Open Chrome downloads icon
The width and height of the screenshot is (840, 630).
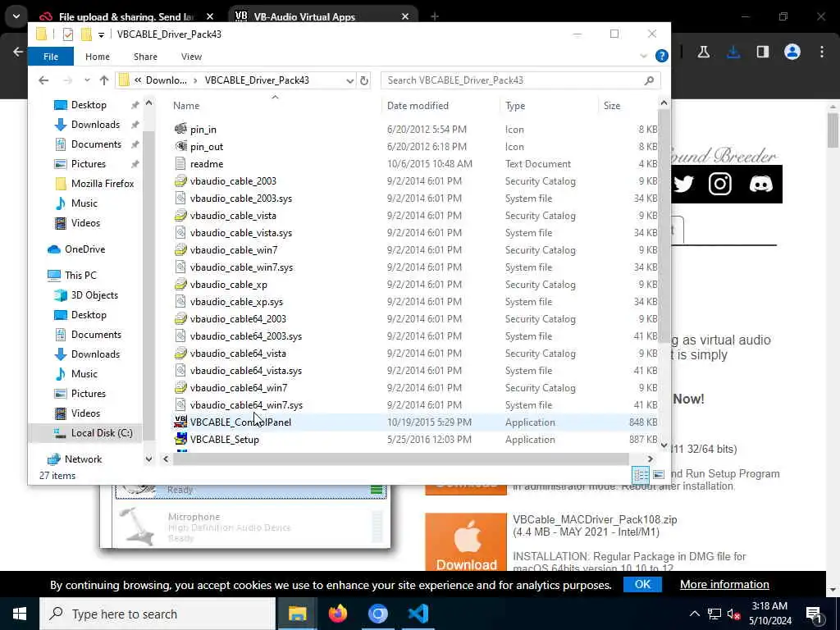[733, 52]
